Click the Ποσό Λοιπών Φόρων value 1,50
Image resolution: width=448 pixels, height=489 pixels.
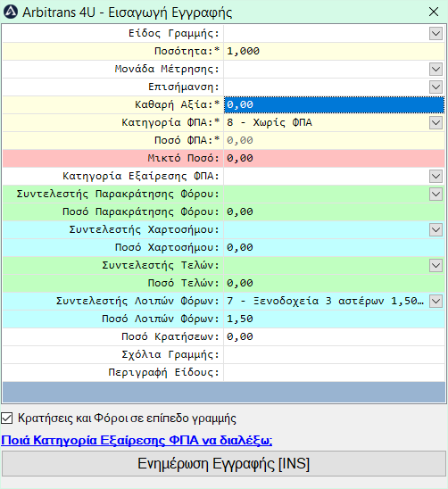pyautogui.click(x=240, y=319)
